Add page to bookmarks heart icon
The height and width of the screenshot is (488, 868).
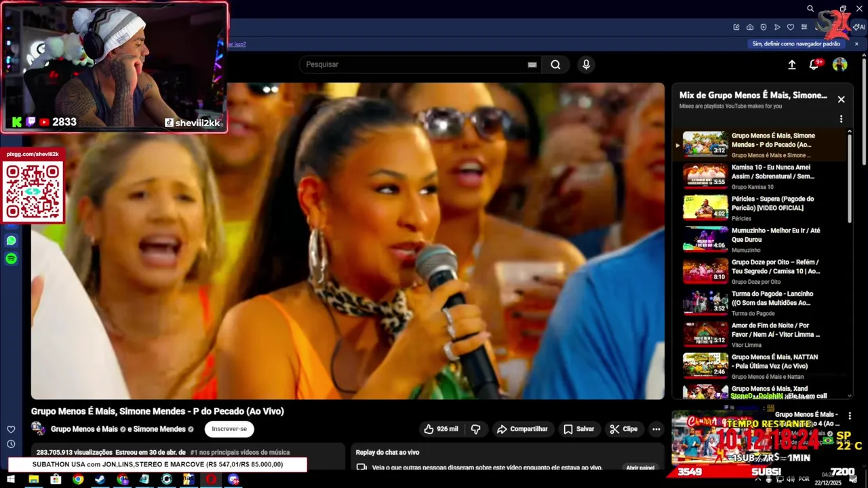coord(791,27)
